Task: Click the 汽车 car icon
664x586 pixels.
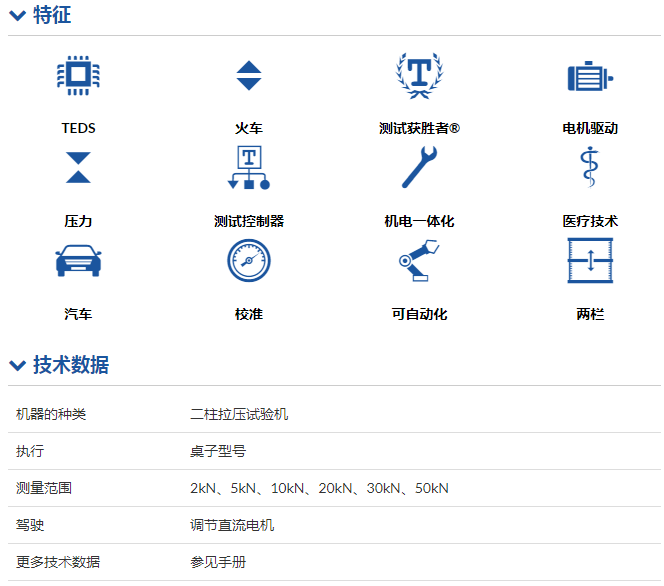Action: click(78, 261)
